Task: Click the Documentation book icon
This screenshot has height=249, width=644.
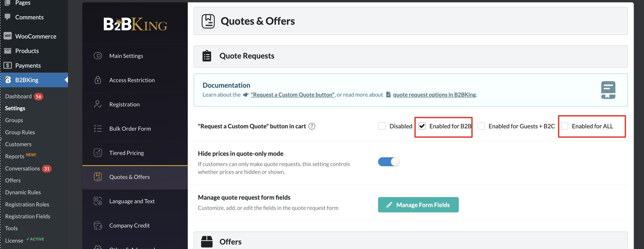Action: point(608,90)
